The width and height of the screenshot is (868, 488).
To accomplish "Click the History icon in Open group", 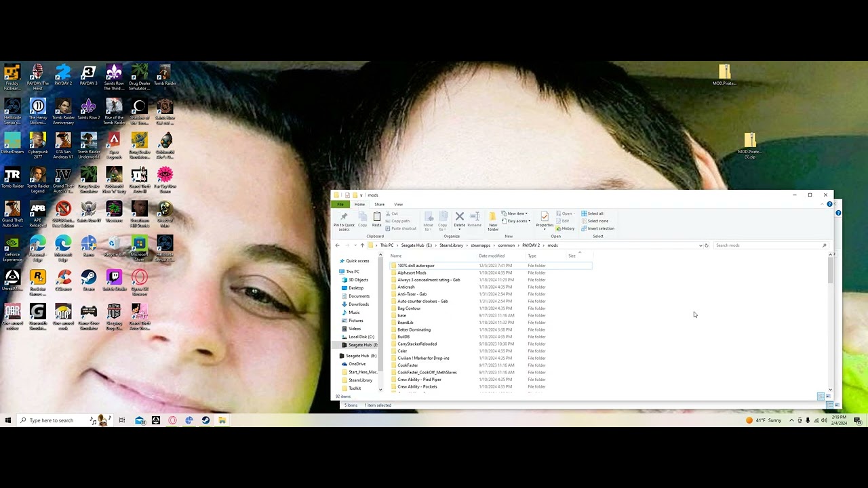I will pyautogui.click(x=566, y=228).
